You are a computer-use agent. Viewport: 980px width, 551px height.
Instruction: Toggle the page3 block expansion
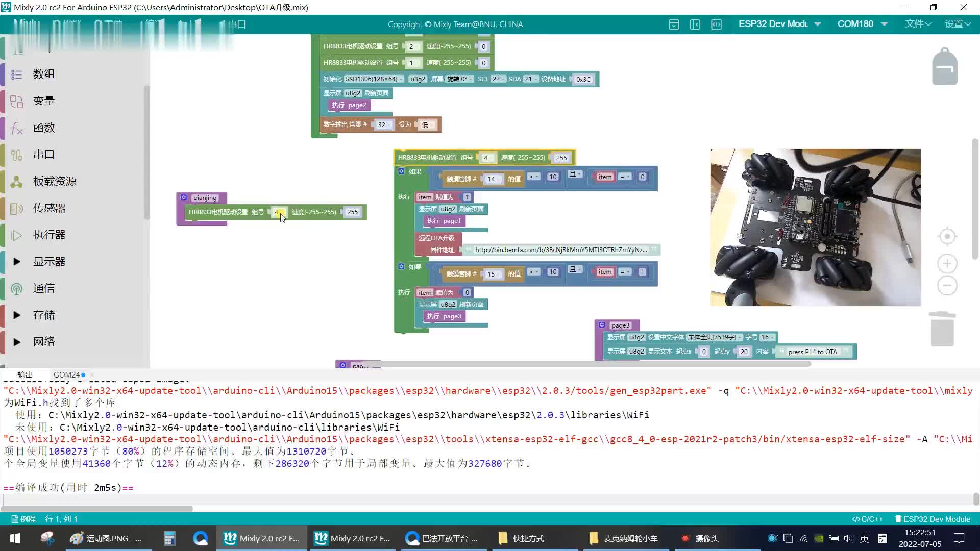tap(601, 325)
